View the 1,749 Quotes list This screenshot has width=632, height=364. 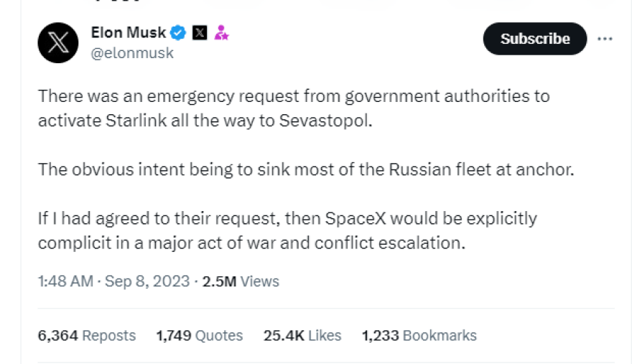[199, 335]
